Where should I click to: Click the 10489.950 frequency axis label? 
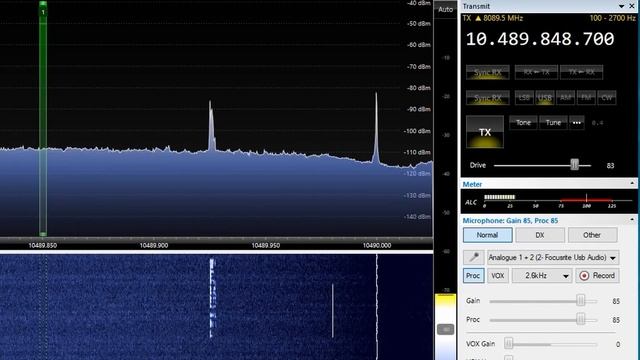point(266,245)
